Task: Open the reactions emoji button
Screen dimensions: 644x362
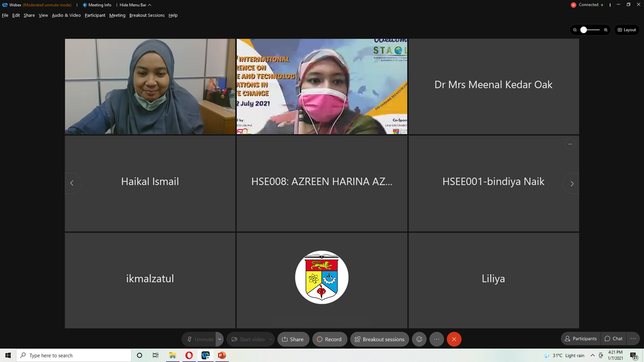Action: click(x=419, y=339)
